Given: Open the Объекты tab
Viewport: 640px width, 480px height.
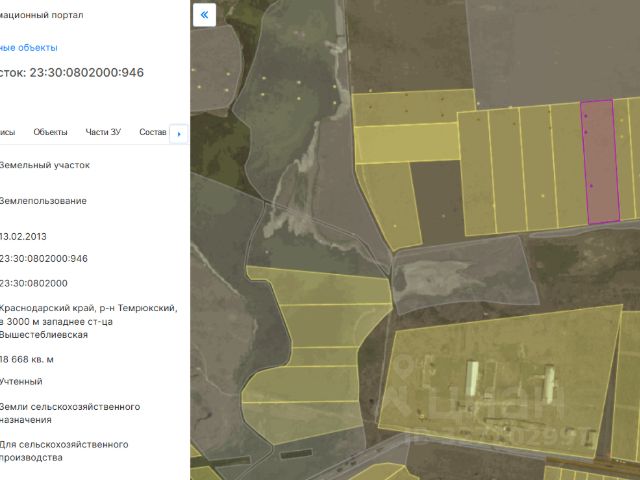Looking at the screenshot, I should (50, 132).
